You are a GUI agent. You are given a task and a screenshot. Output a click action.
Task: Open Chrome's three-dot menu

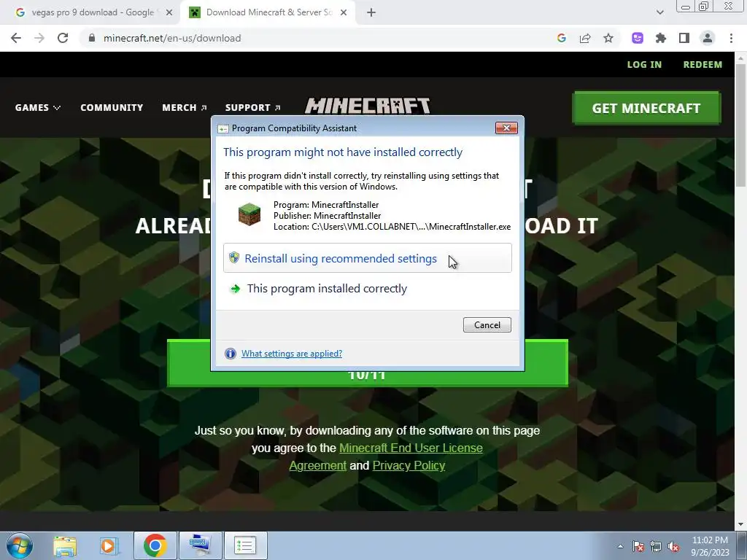pyautogui.click(x=731, y=38)
